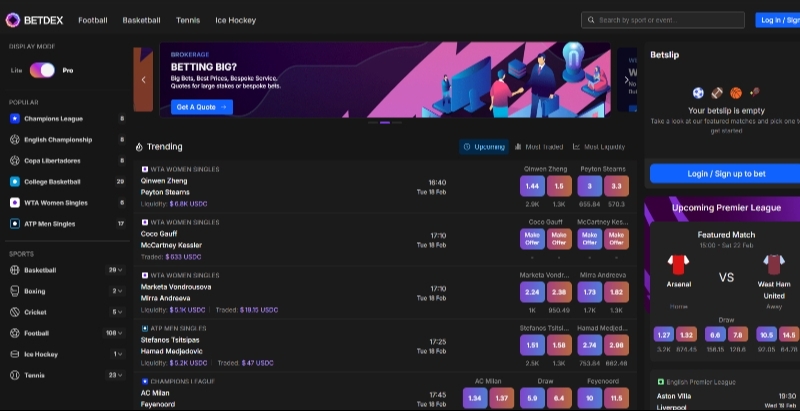Click the English Championship ball icon

[15, 140]
